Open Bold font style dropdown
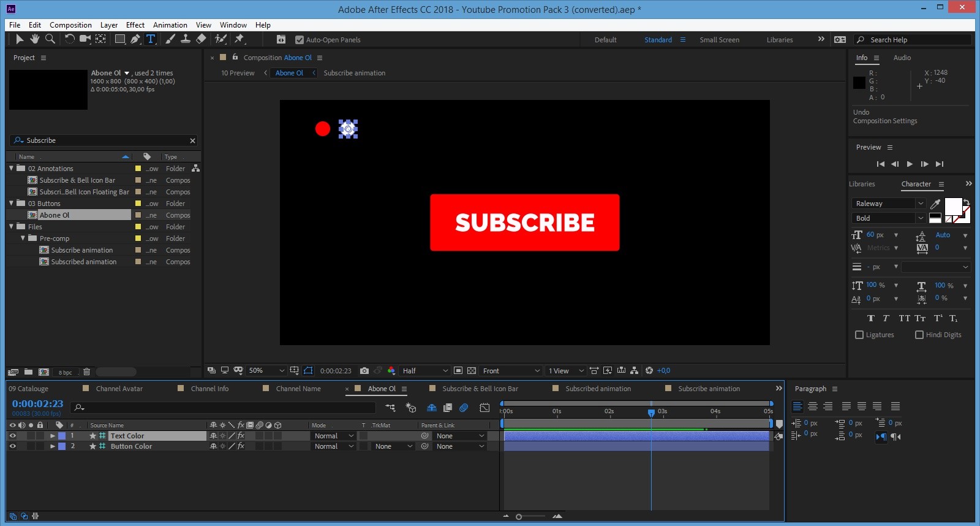The height and width of the screenshot is (526, 980). [x=889, y=218]
